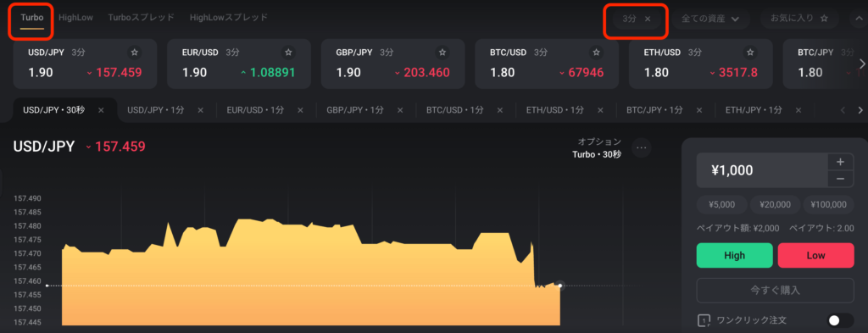Place a High option order
The height and width of the screenshot is (333, 868).
pyautogui.click(x=734, y=256)
